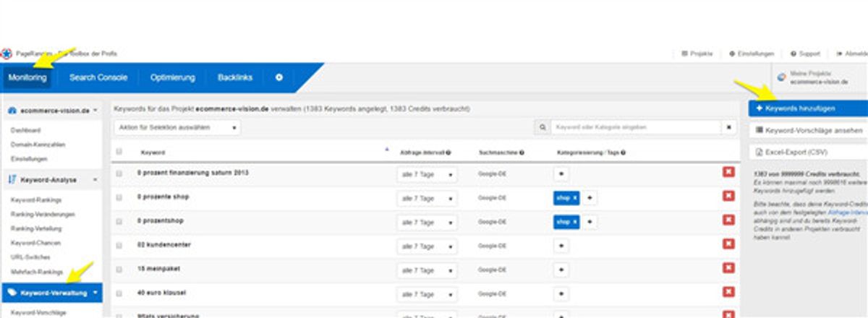
Task: Click 'Keyword-Vorschläge ansehen' button
Action: click(x=808, y=130)
